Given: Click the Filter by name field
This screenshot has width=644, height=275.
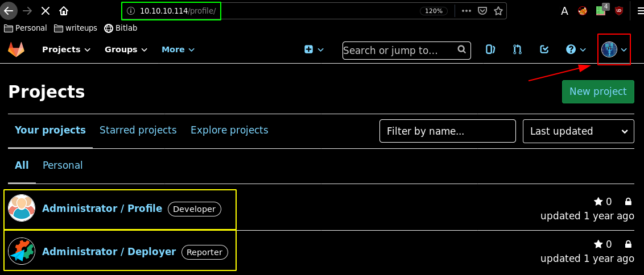Looking at the screenshot, I should pyautogui.click(x=447, y=131).
